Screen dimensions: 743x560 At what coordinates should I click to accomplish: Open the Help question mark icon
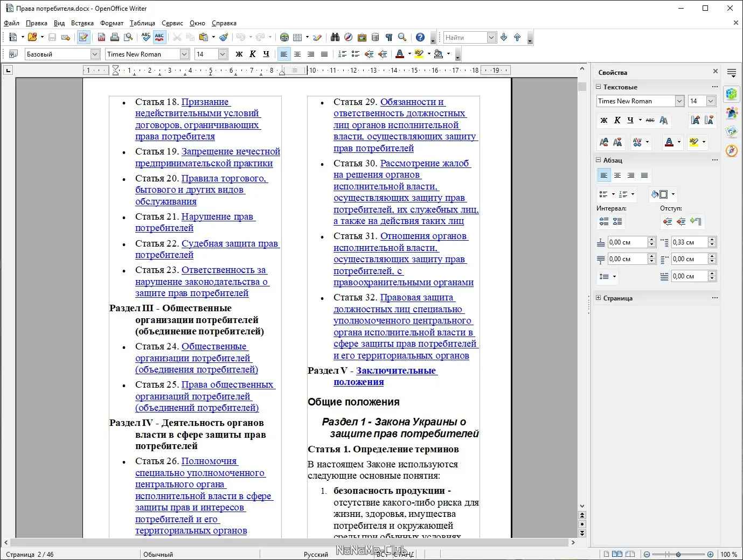point(420,37)
